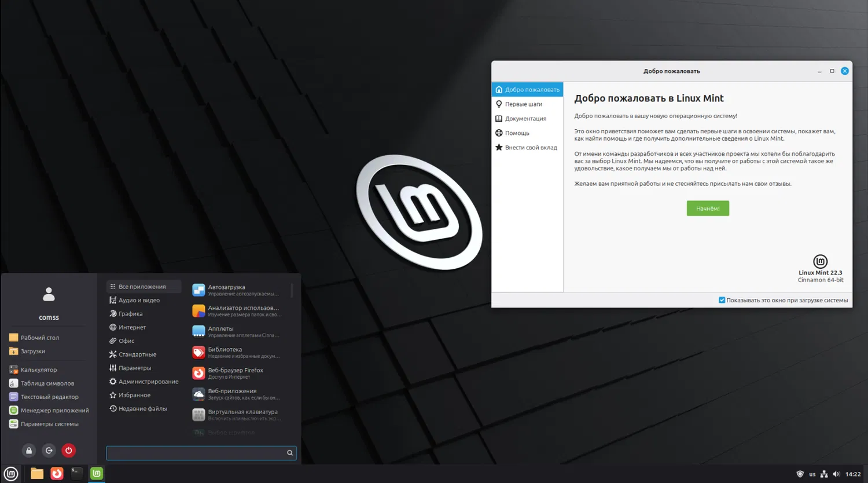
Task: Click the 'Linux Mint 22.3' version text
Action: (821, 273)
